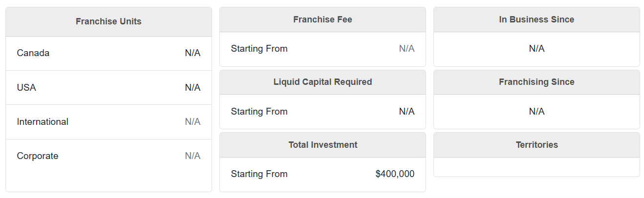Click the Territories header
This screenshot has width=644, height=198.
pyautogui.click(x=537, y=145)
